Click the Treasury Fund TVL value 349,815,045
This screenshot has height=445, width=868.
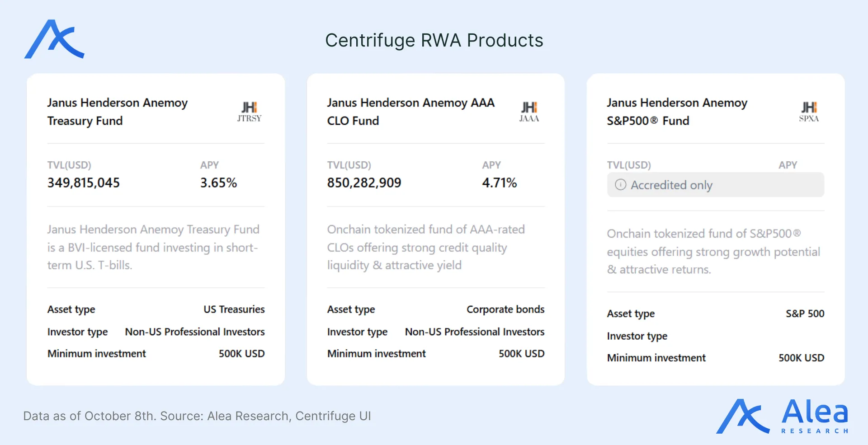coord(84,183)
